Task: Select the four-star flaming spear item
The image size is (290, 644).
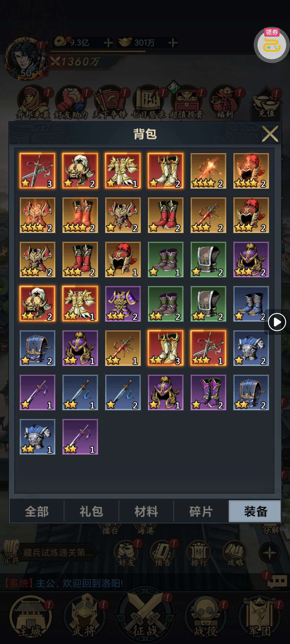Action: [x=208, y=171]
